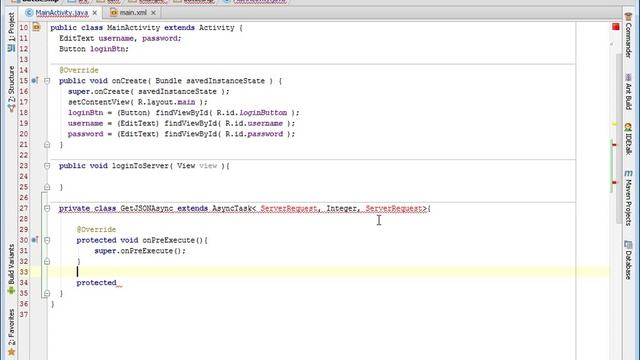Jump to the yellow warning stripe marker
This screenshot has height=360, width=640.
pyautogui.click(x=615, y=124)
